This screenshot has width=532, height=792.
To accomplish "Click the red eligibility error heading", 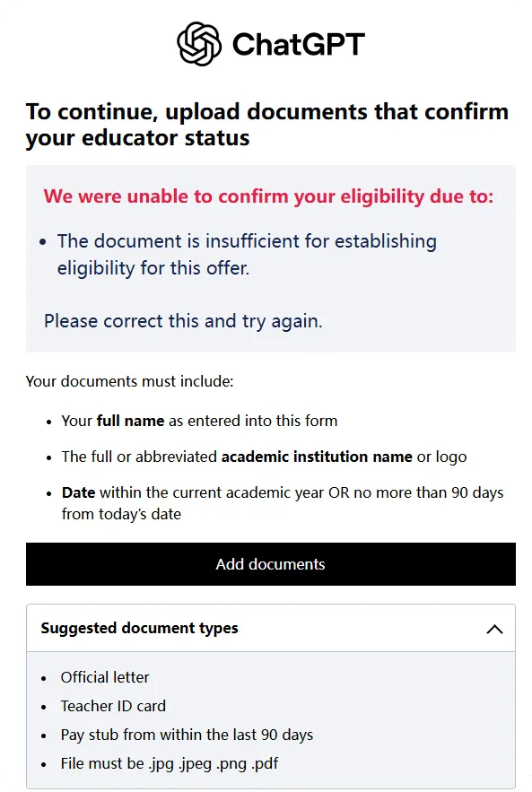I will [x=268, y=196].
